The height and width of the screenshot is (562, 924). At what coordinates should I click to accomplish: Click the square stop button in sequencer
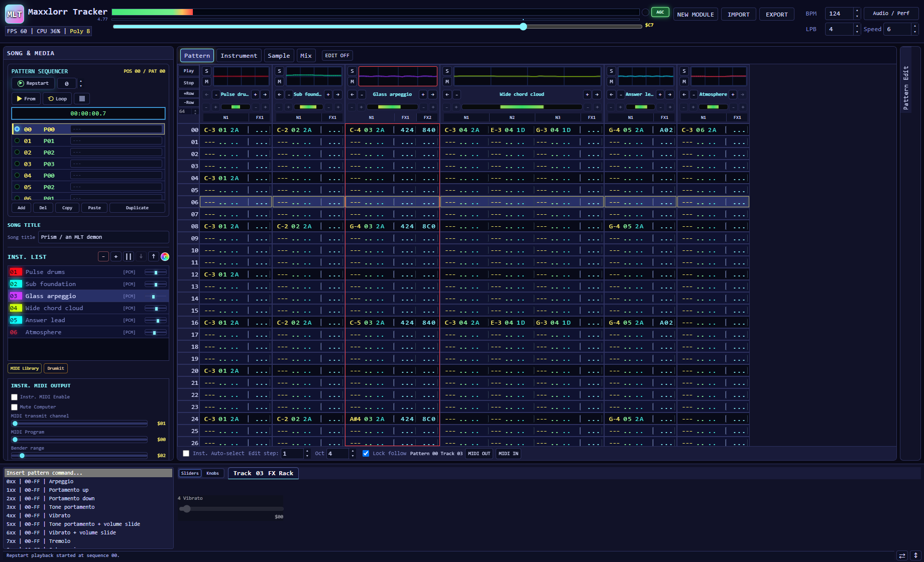pyautogui.click(x=82, y=99)
